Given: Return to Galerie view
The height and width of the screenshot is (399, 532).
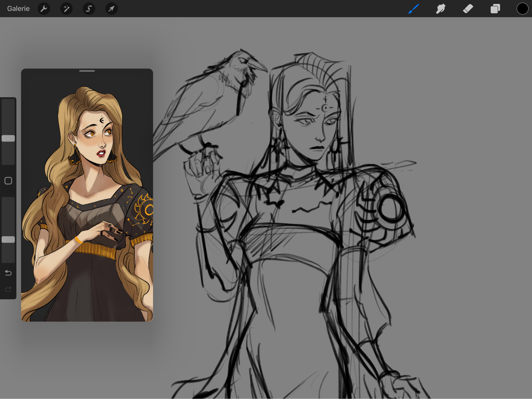Looking at the screenshot, I should pyautogui.click(x=18, y=9).
